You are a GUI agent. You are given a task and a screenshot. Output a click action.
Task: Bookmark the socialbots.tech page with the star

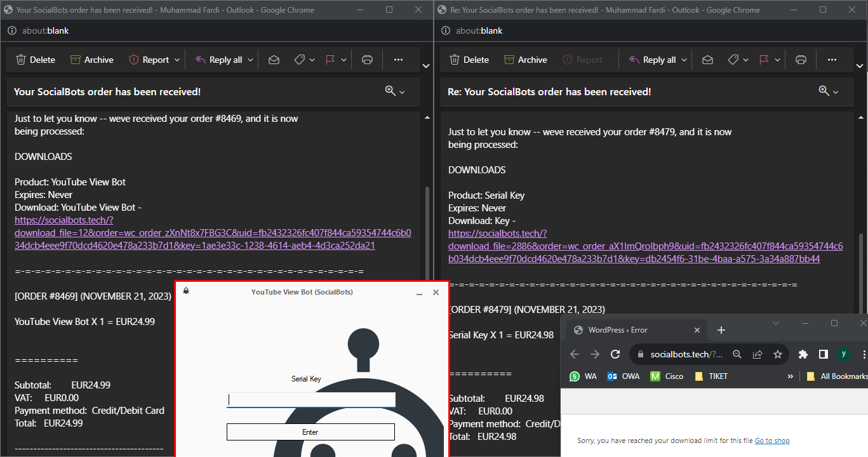778,354
